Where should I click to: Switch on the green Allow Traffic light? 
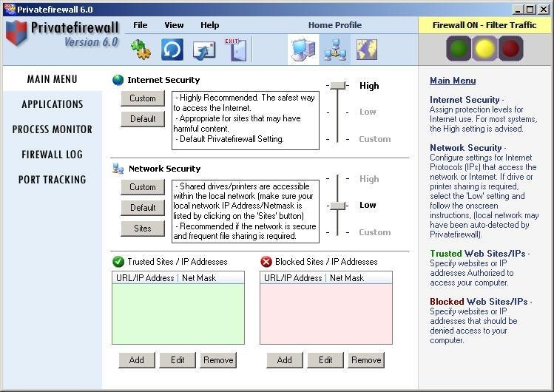[x=459, y=49]
